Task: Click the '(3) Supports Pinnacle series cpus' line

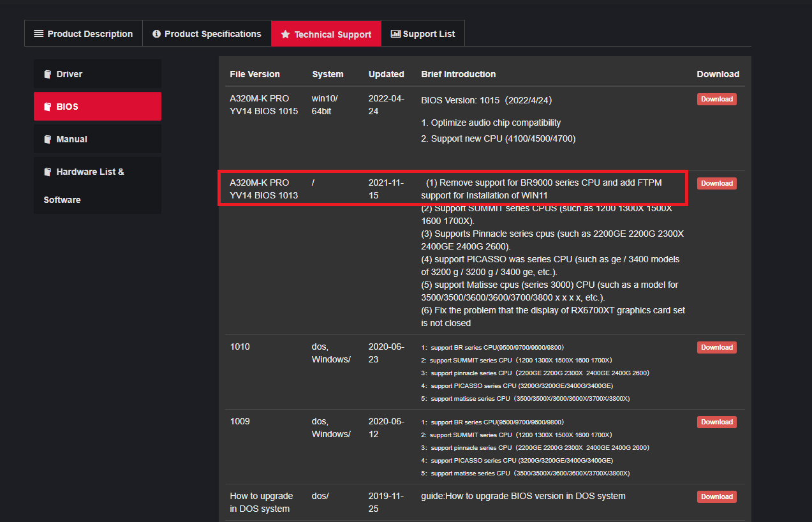Action: pyautogui.click(x=552, y=240)
